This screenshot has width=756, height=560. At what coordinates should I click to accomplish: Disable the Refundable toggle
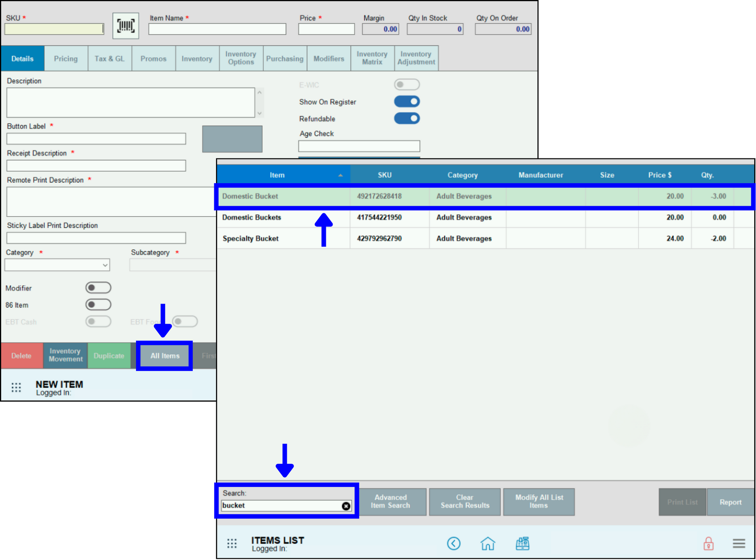(x=407, y=119)
